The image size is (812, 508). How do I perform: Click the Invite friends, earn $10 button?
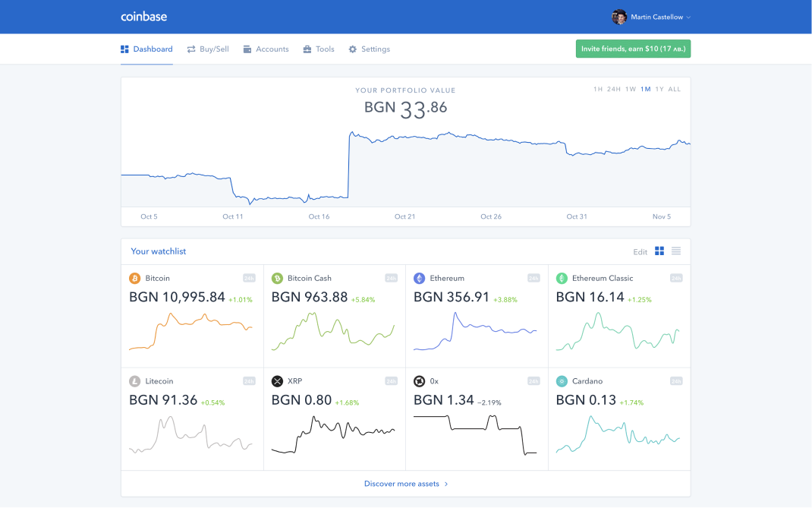tap(633, 49)
